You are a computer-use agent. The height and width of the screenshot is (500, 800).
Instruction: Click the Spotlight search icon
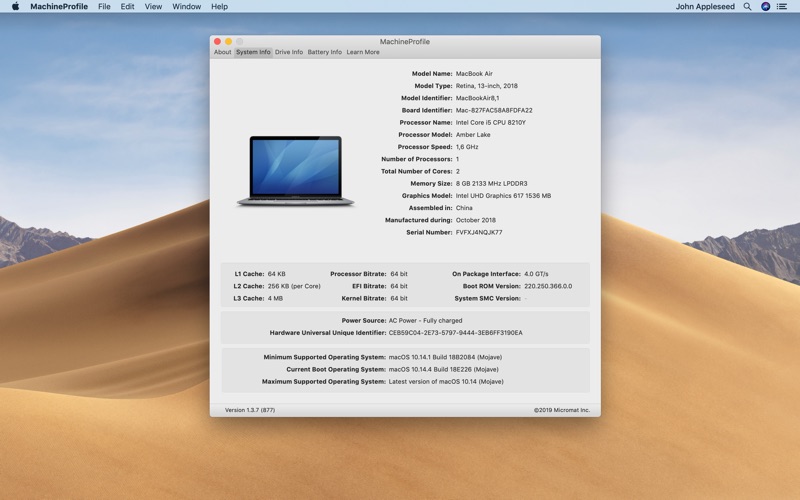click(749, 7)
